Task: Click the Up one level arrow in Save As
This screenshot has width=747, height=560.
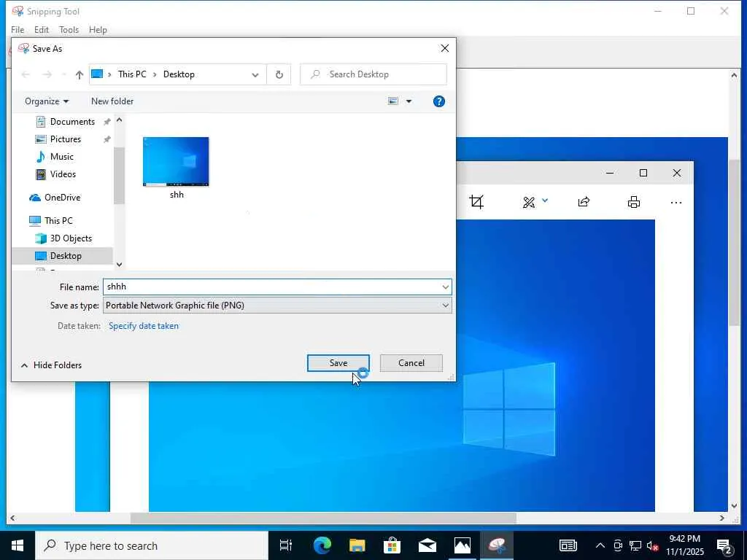Action: pos(79,75)
